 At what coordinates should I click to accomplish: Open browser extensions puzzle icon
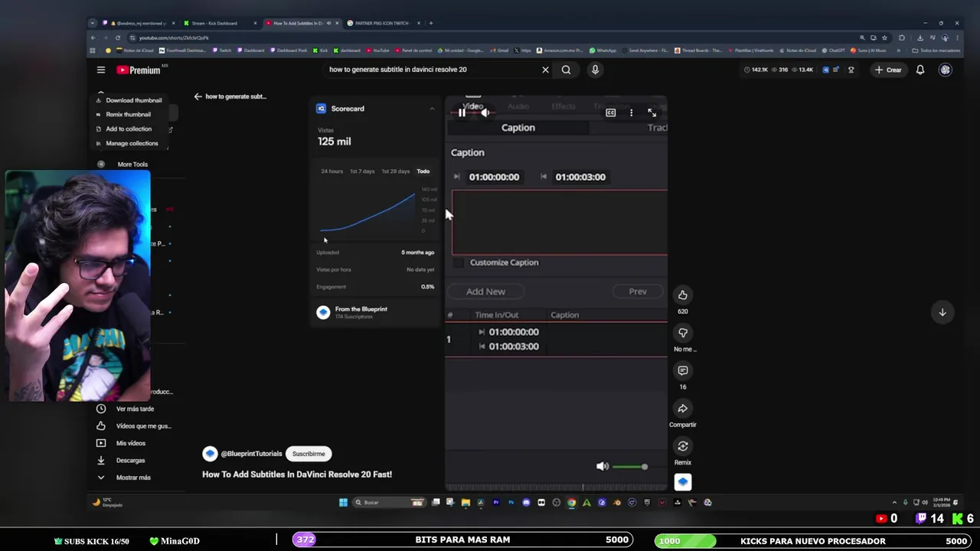pos(902,37)
